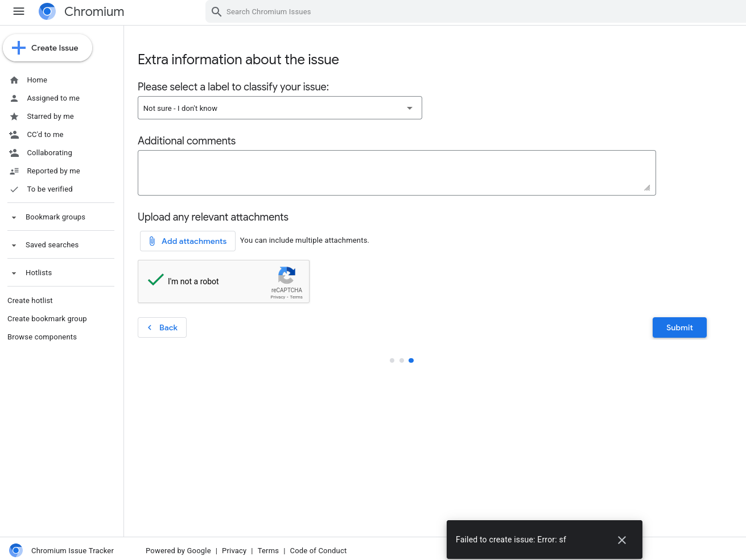Click the Add attachments button
Screen dimensions: 746x560
[188, 241]
